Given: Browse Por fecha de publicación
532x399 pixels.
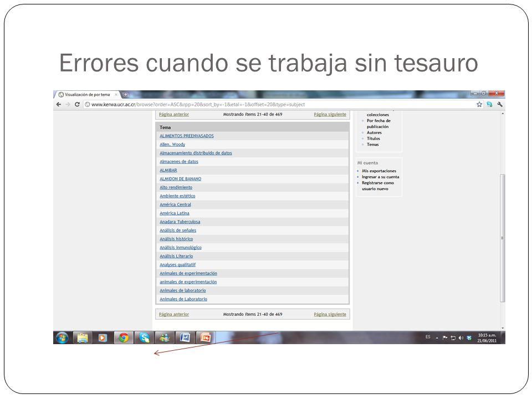Looking at the screenshot, I should 378,124.
